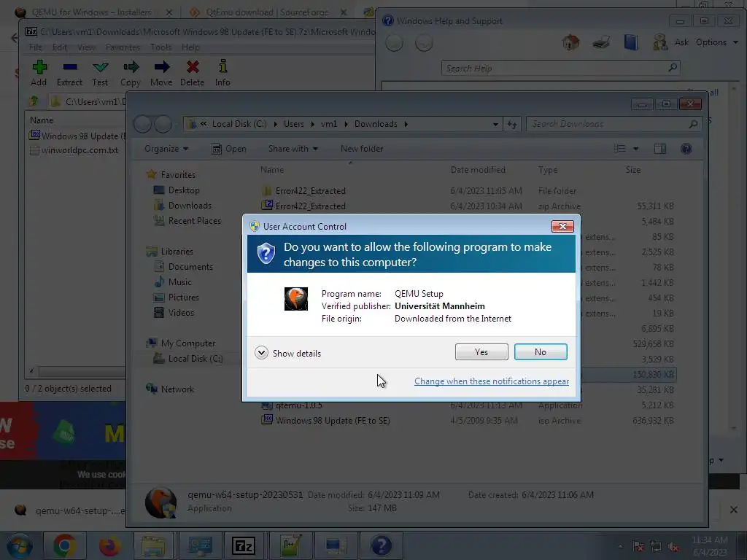The width and height of the screenshot is (747, 560).
Task: Click the Print icon in Help and Support
Action: click(x=601, y=42)
